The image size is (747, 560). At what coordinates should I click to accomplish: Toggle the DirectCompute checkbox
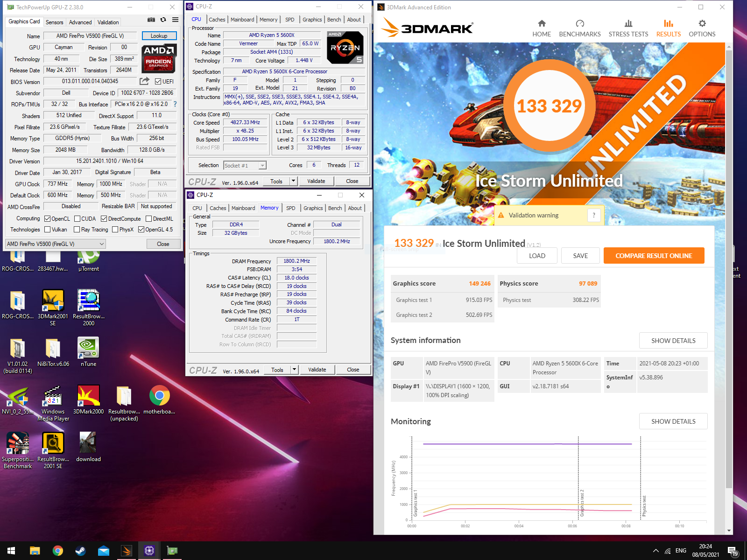click(104, 218)
